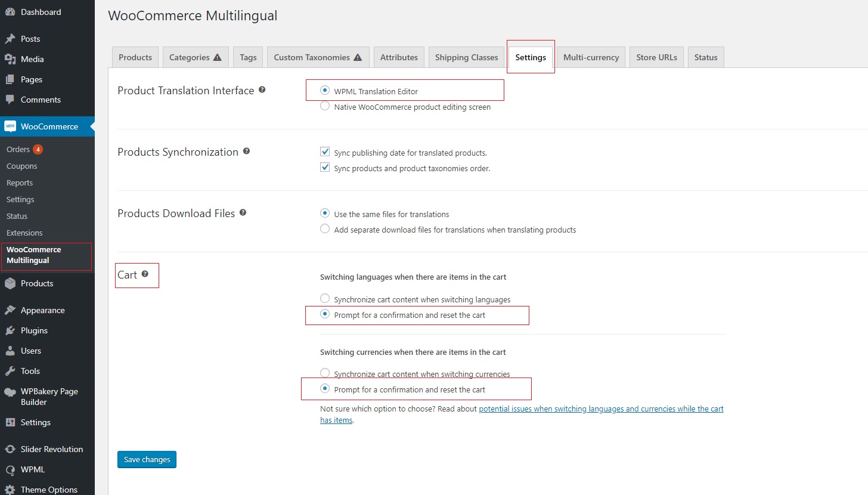Open Status under WooCommerce submenu

click(17, 216)
